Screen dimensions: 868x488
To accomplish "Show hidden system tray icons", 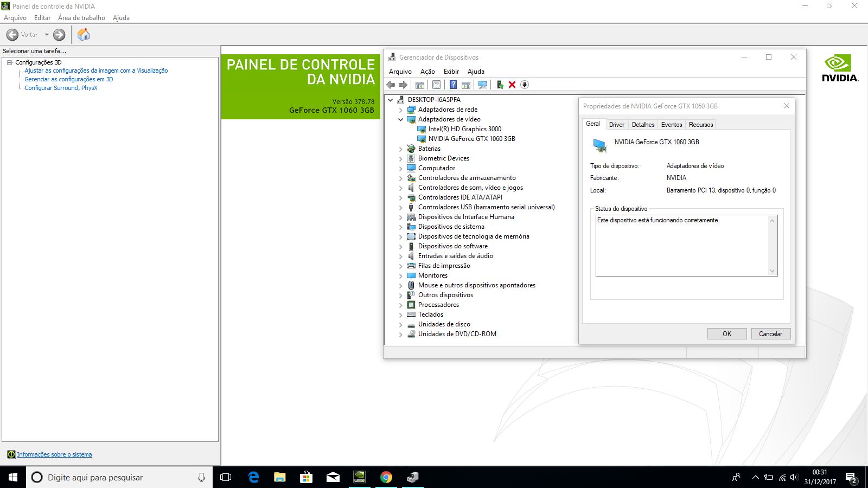I will pos(755,477).
